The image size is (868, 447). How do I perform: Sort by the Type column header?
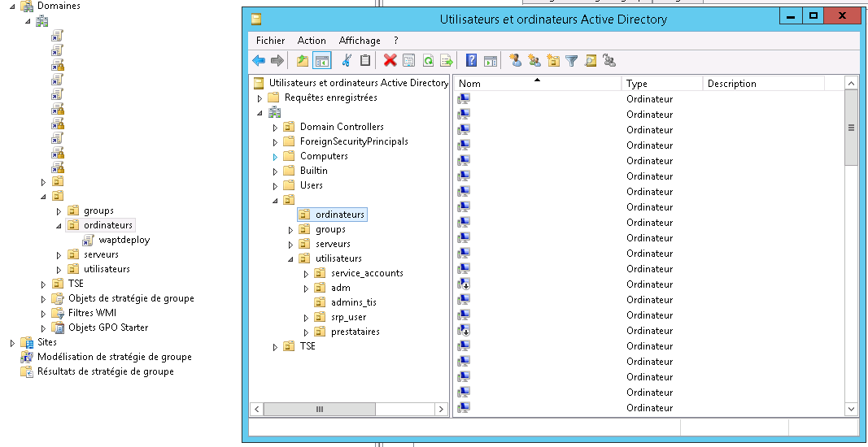pyautogui.click(x=662, y=84)
